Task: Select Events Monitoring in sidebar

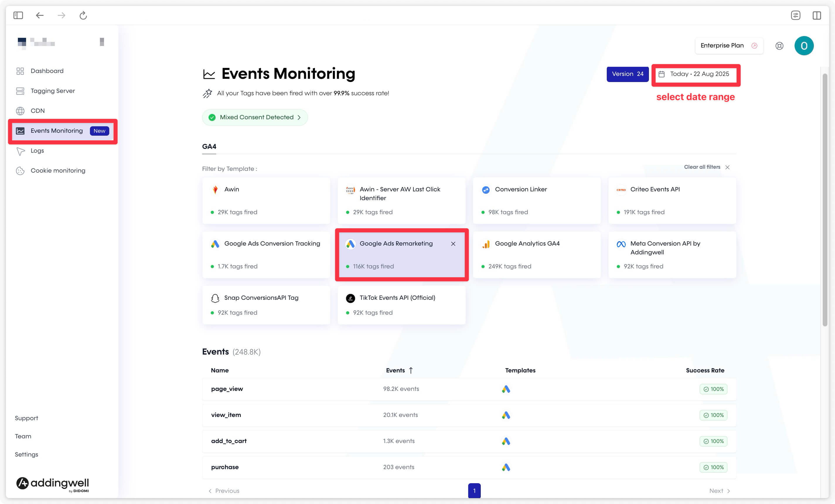Action: pyautogui.click(x=63, y=131)
